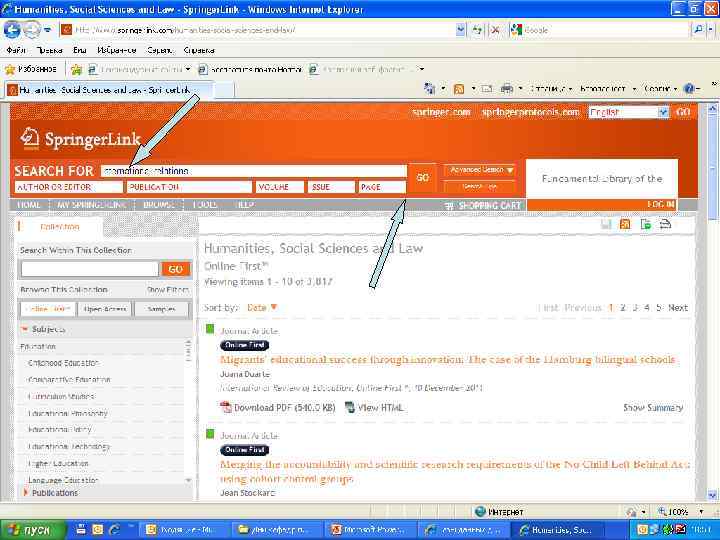Open the Справка menu

(x=199, y=50)
